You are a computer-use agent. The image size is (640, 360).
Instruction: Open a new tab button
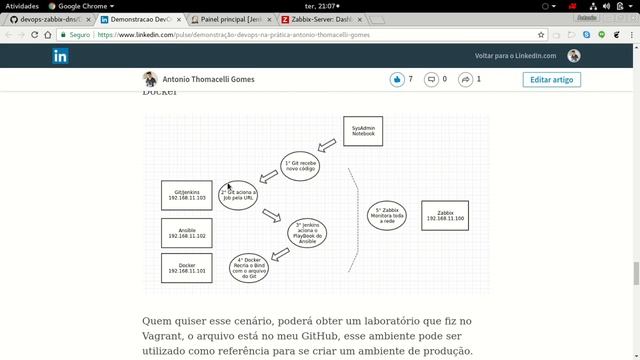coord(377,19)
